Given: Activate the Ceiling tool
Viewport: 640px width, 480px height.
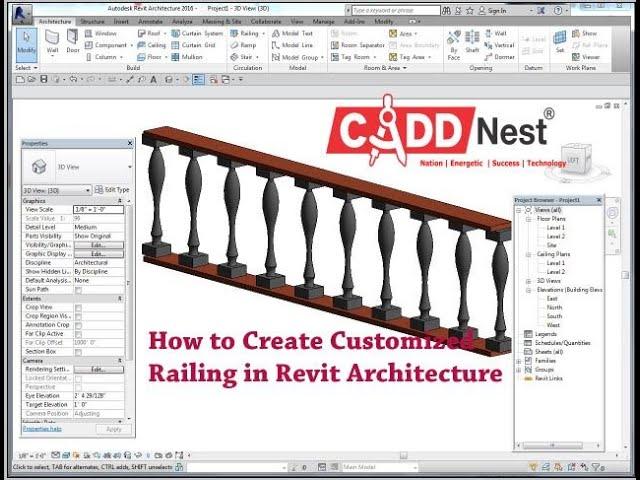Looking at the screenshot, I should [x=152, y=45].
